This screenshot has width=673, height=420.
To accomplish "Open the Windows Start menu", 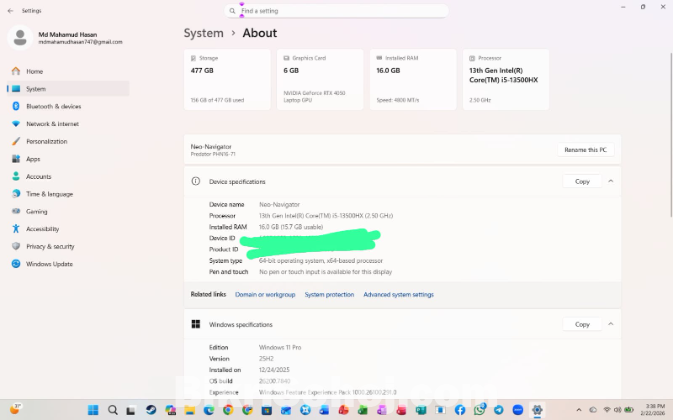I will [92, 410].
